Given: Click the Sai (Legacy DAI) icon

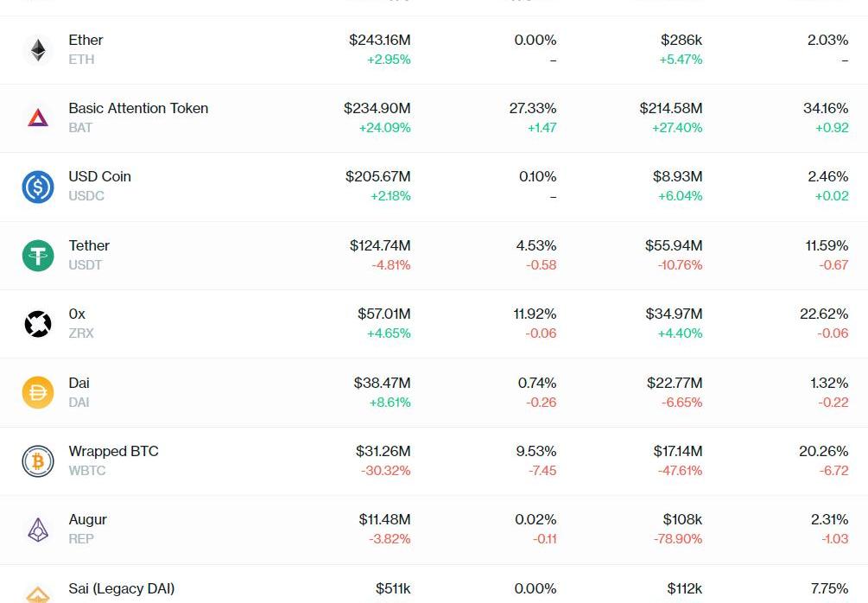Looking at the screenshot, I should pyautogui.click(x=38, y=594).
